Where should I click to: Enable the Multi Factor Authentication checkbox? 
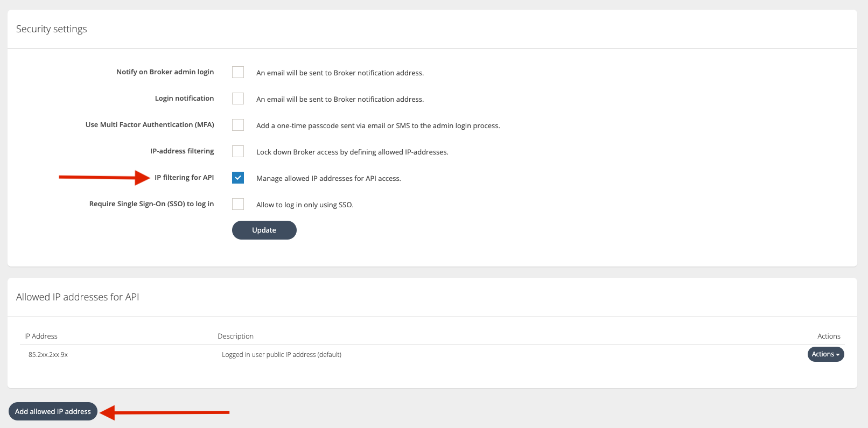pos(238,125)
